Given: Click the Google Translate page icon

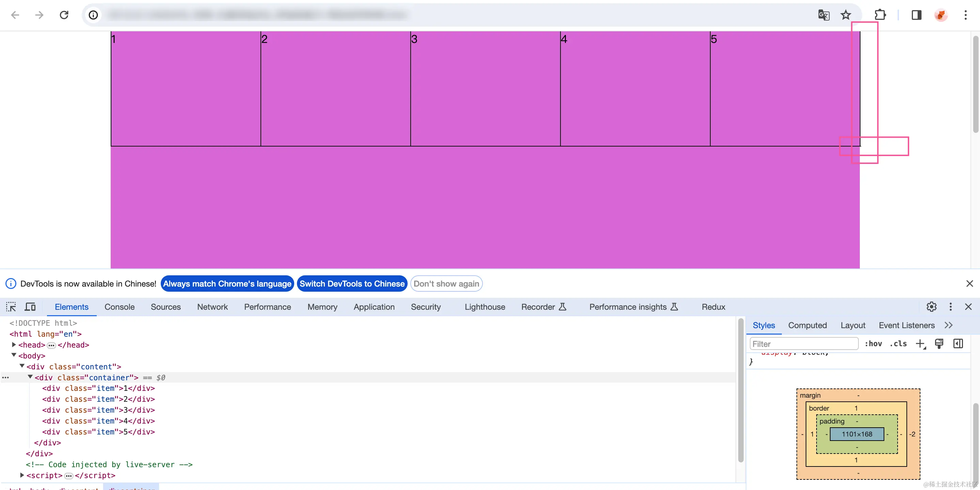Looking at the screenshot, I should [823, 15].
